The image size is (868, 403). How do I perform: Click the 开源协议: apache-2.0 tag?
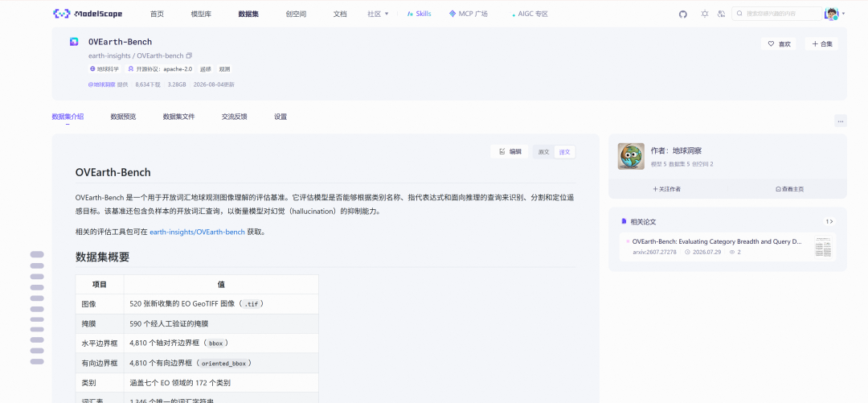click(159, 69)
